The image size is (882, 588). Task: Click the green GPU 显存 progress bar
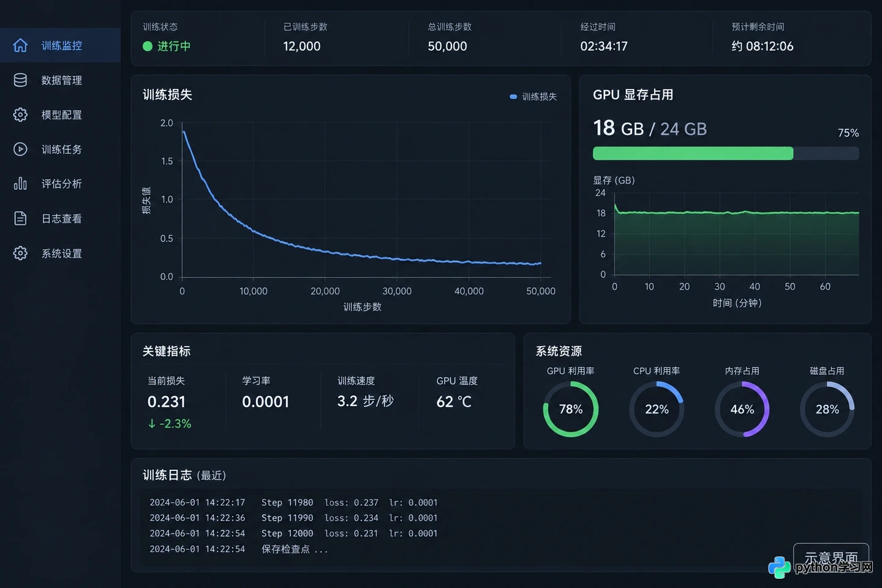tap(693, 153)
